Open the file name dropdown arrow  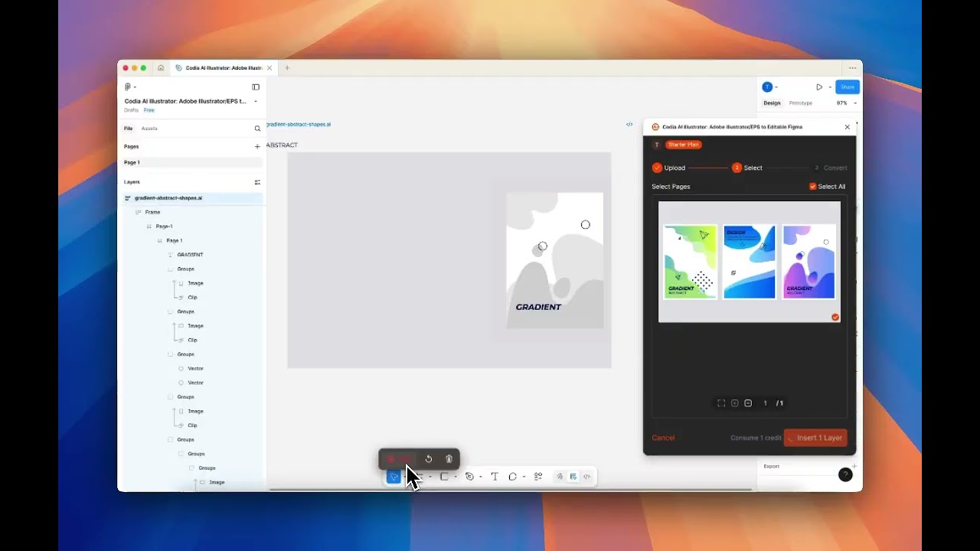point(256,101)
